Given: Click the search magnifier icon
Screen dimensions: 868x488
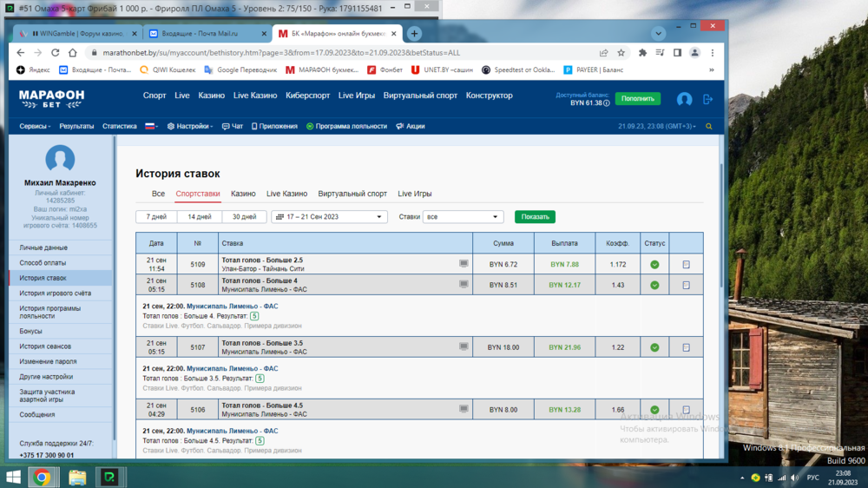Looking at the screenshot, I should [709, 127].
